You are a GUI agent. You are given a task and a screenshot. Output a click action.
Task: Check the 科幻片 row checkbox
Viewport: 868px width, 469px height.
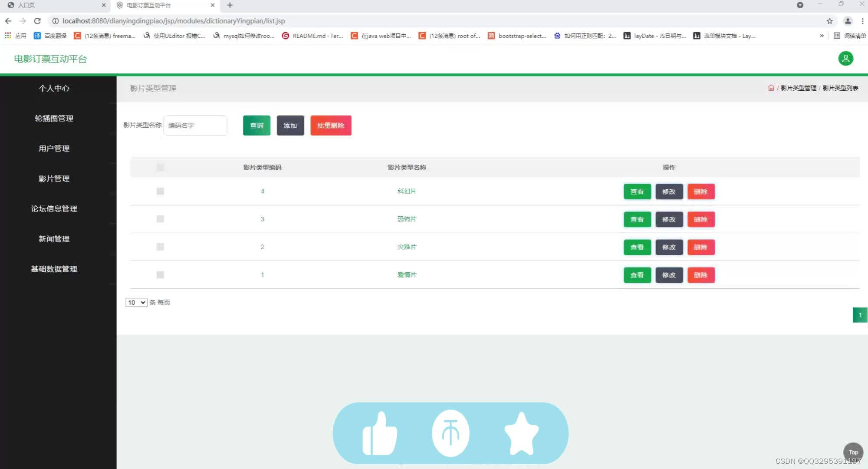[x=160, y=192]
